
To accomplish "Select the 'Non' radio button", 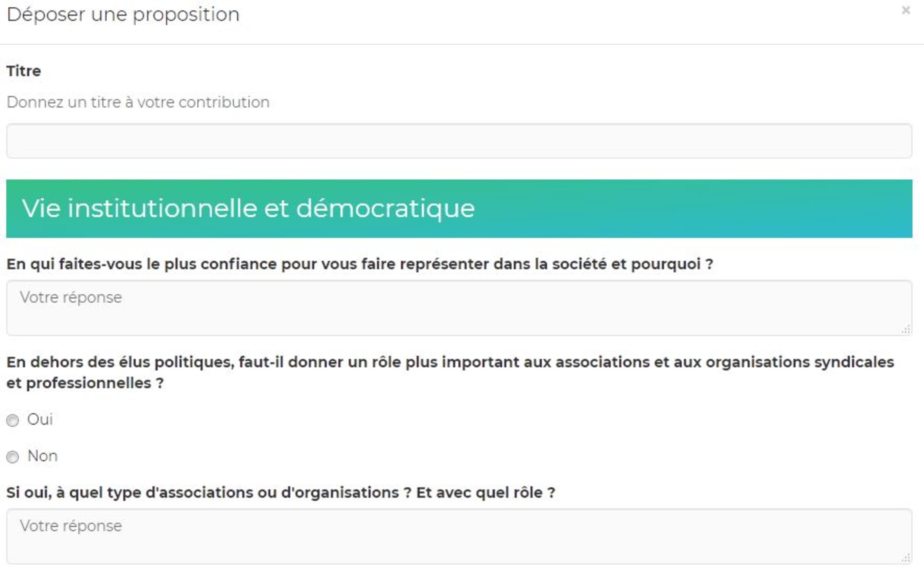I will (13, 457).
